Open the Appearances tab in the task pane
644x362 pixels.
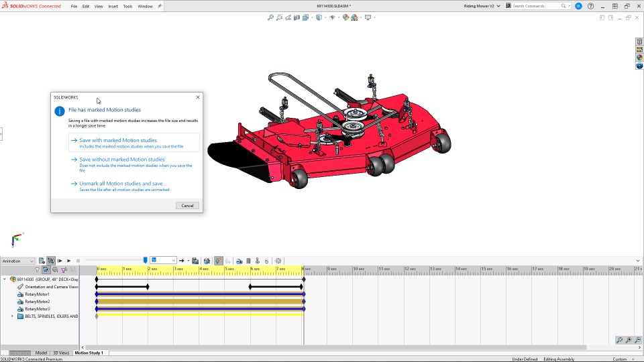(x=639, y=58)
